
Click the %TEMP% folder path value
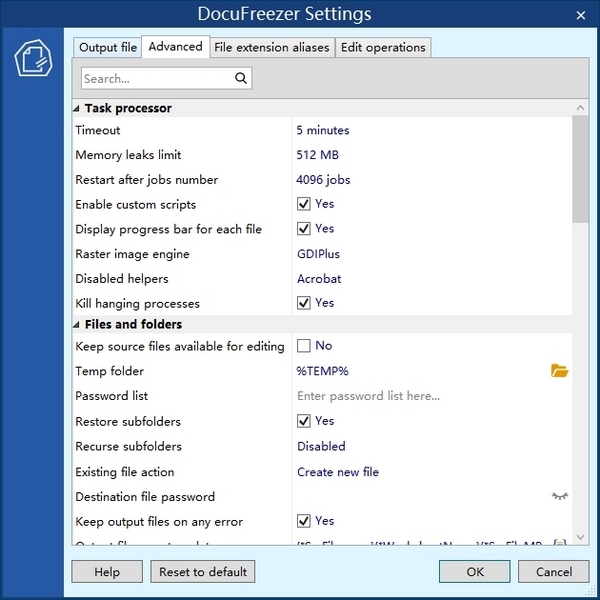322,371
